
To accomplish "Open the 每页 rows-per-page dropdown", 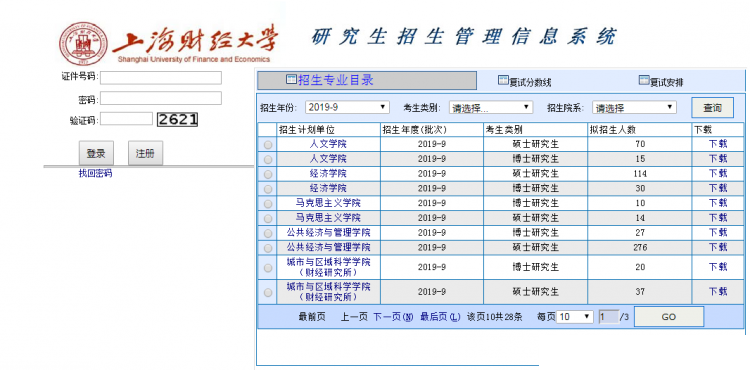I will pyautogui.click(x=574, y=316).
